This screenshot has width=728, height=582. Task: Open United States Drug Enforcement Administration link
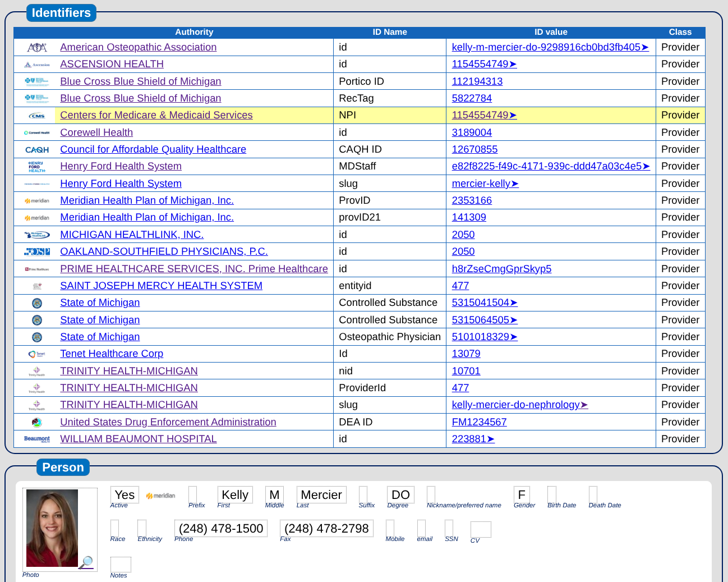point(168,422)
